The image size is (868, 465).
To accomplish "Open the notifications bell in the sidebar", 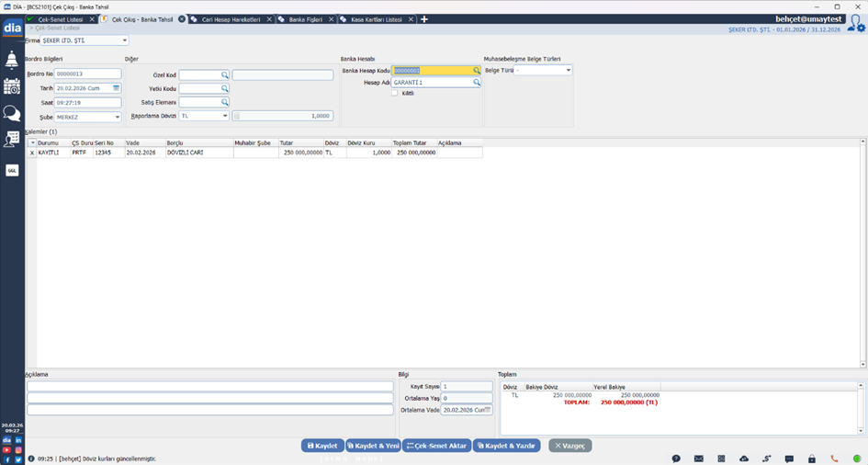I will coord(12,61).
